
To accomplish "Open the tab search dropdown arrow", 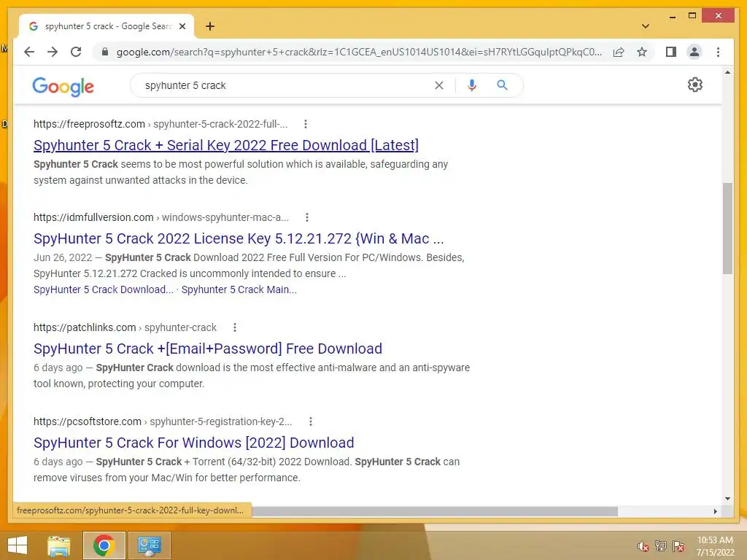I will [x=646, y=26].
